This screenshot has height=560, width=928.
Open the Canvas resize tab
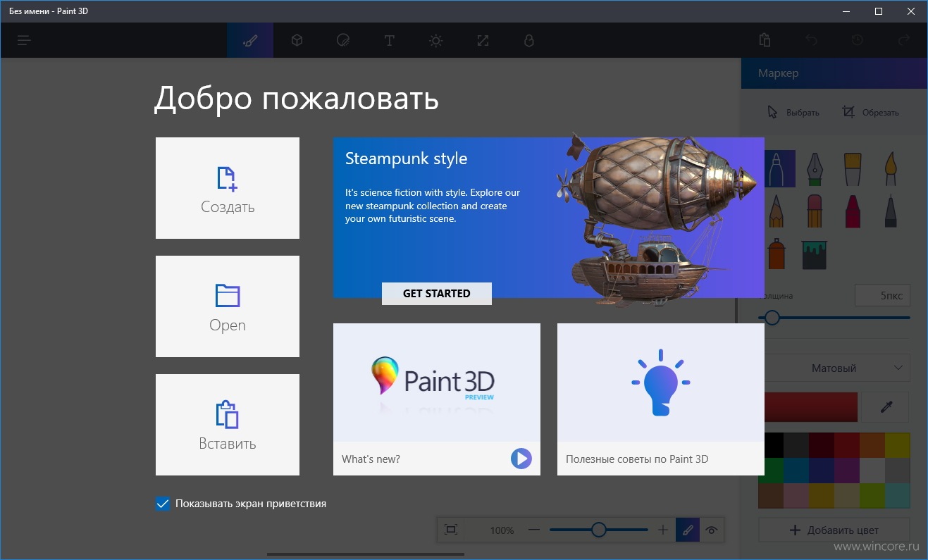click(x=483, y=41)
